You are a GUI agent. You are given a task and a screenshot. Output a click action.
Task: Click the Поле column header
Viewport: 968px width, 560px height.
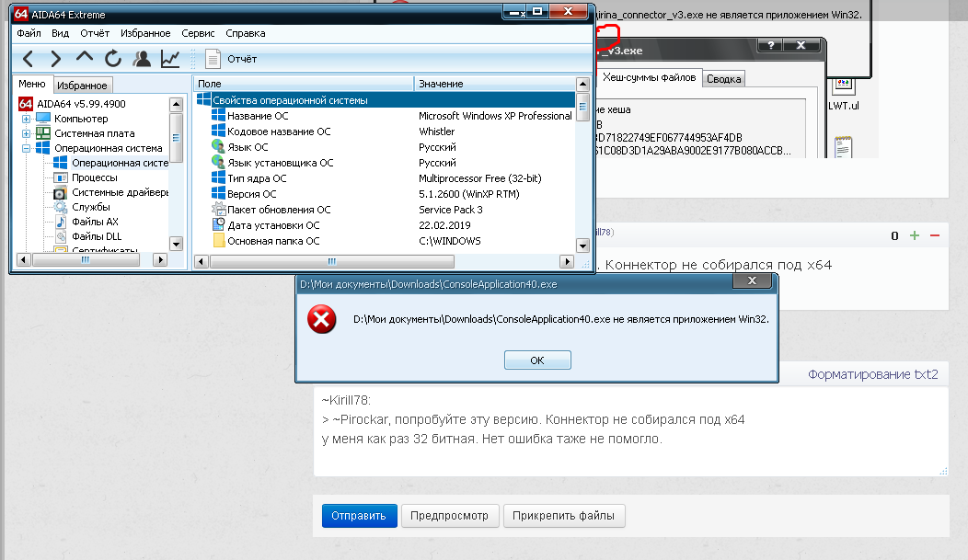tap(303, 84)
